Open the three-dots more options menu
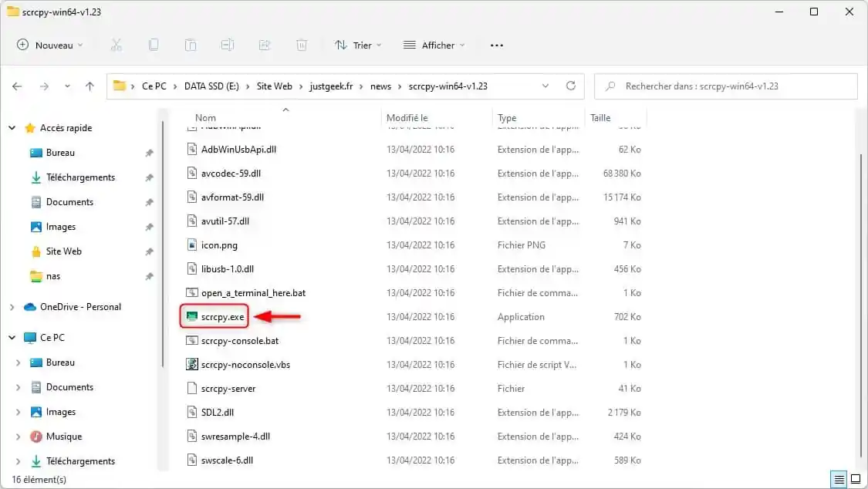The height and width of the screenshot is (489, 868). coord(497,46)
